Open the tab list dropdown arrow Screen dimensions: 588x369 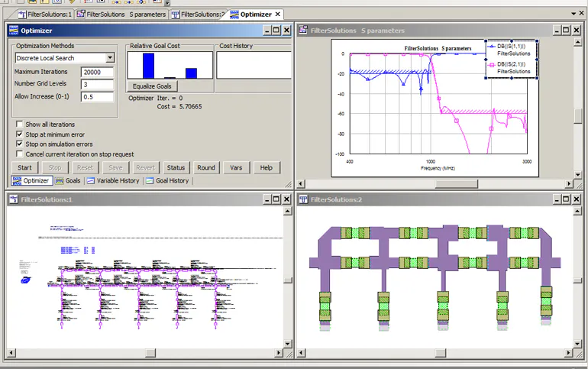[573, 14]
